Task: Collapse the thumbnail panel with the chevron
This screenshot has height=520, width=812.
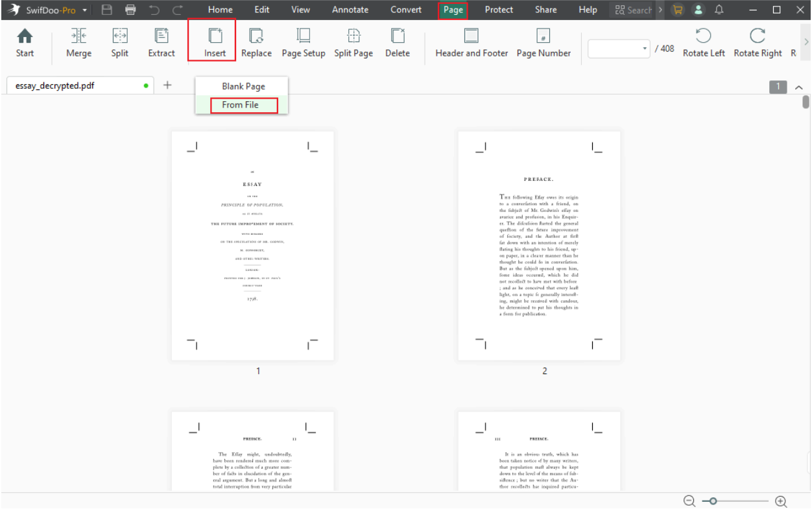Action: tap(798, 86)
